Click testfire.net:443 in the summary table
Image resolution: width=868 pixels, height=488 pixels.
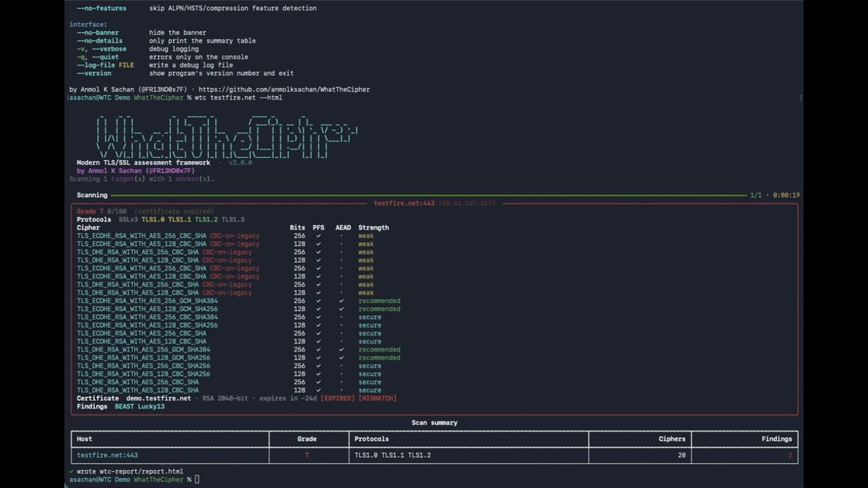point(107,455)
